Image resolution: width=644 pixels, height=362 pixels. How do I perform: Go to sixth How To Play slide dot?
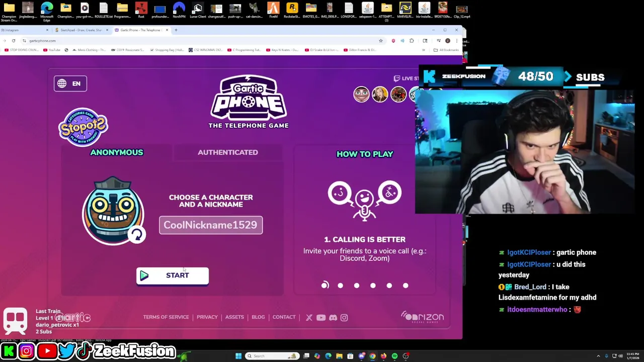(406, 286)
